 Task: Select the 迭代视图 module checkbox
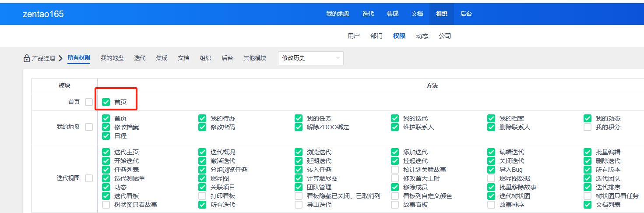pyautogui.click(x=89, y=178)
